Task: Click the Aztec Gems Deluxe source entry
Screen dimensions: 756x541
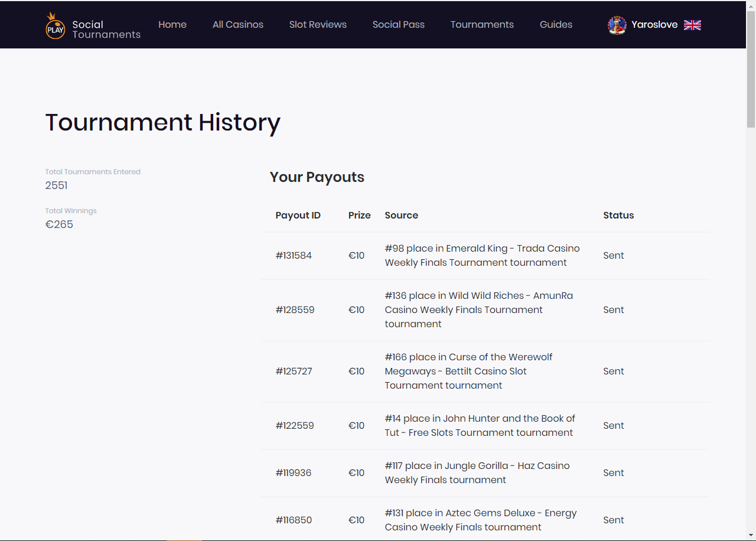Action: 480,520
